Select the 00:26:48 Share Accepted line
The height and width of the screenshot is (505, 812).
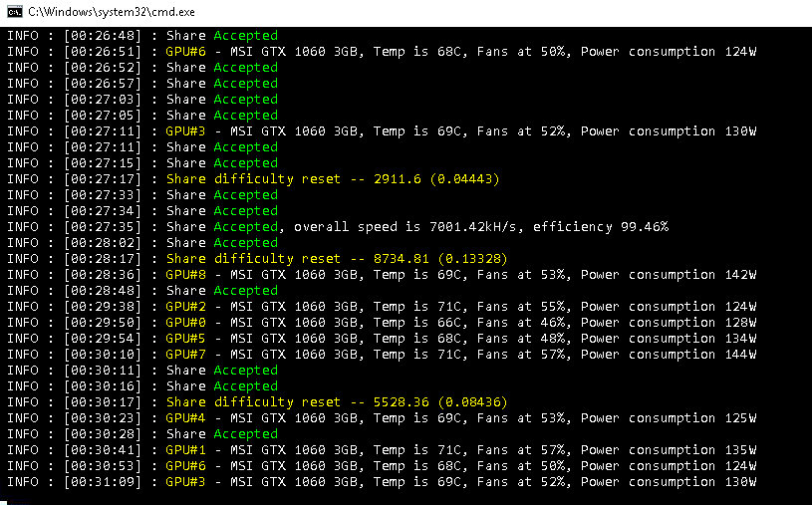[x=142, y=36]
